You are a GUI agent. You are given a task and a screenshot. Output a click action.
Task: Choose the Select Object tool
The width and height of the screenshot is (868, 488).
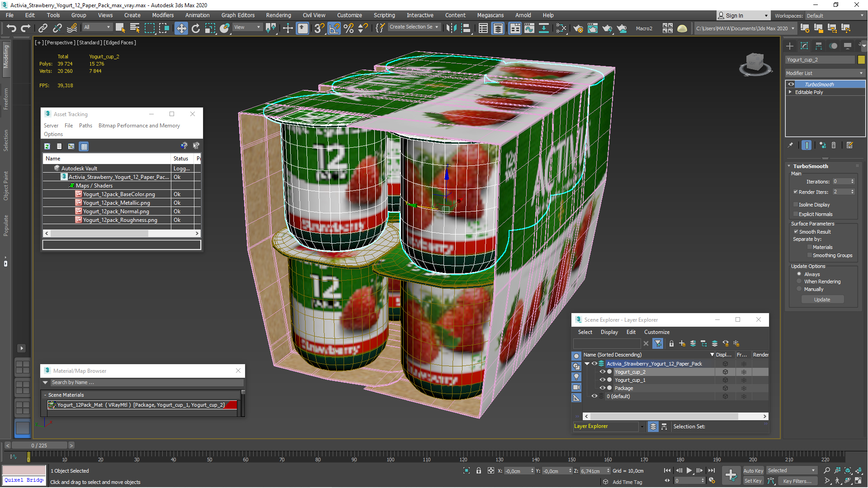coord(120,28)
